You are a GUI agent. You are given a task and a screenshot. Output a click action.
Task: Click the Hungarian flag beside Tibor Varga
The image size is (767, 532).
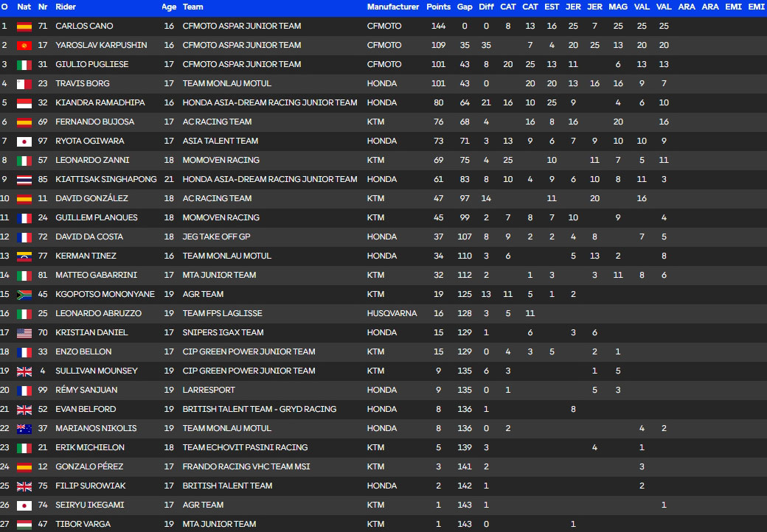(x=24, y=525)
